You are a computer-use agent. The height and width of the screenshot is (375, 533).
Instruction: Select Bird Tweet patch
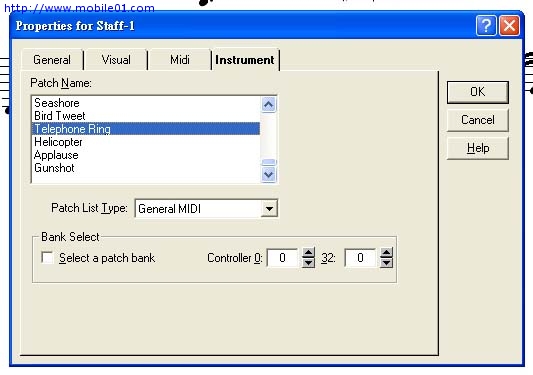pos(146,116)
